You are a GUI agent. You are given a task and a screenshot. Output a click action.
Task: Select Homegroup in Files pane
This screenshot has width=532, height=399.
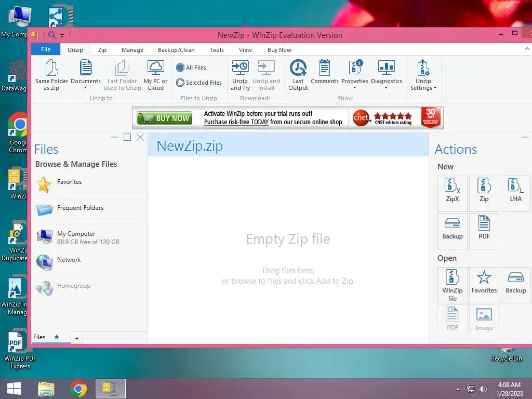pyautogui.click(x=90, y=288)
